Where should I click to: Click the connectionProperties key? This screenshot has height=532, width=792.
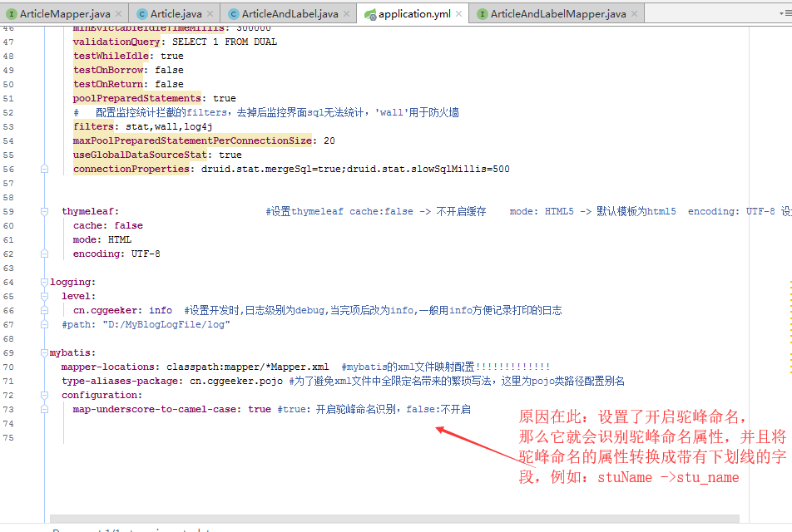click(x=131, y=169)
